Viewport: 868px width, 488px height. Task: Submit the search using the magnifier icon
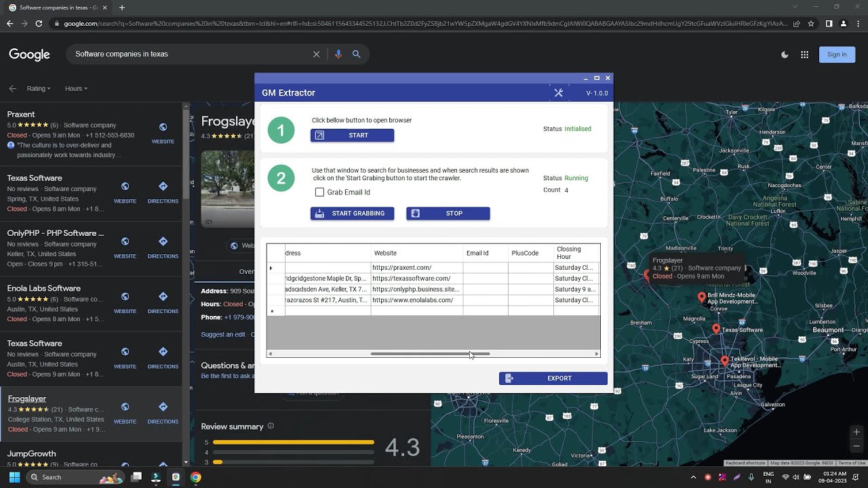pos(357,54)
